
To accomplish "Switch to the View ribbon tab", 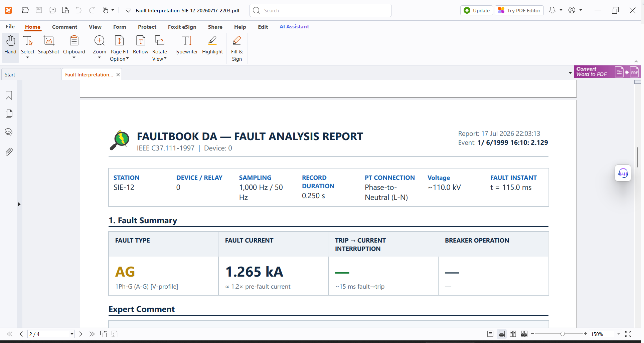I will (x=95, y=27).
